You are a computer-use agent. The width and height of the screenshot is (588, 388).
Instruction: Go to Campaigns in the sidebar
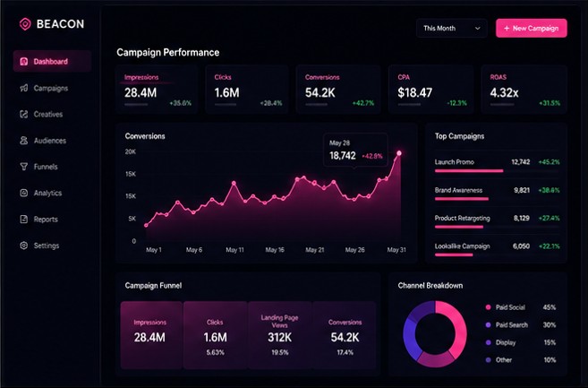(x=52, y=88)
